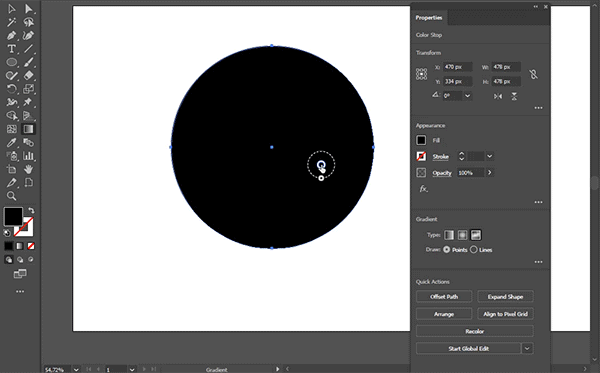Flip the object horizontally
The width and height of the screenshot is (600, 373).
(x=498, y=96)
